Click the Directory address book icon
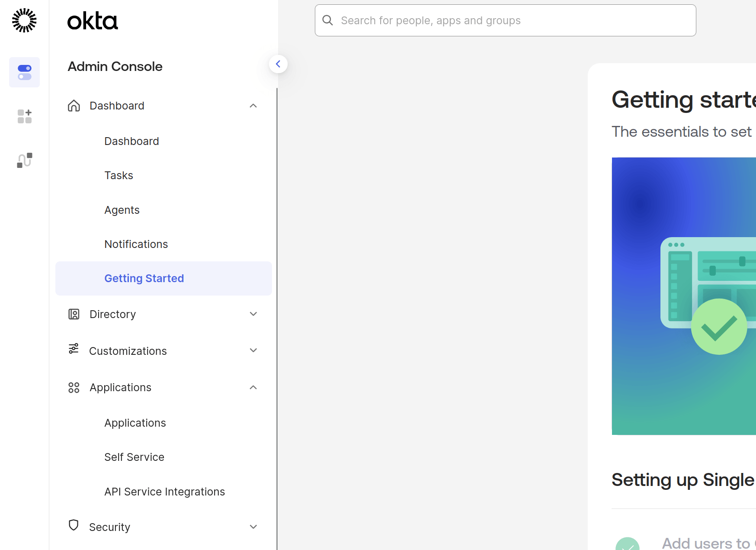Image resolution: width=756 pixels, height=550 pixels. [74, 314]
